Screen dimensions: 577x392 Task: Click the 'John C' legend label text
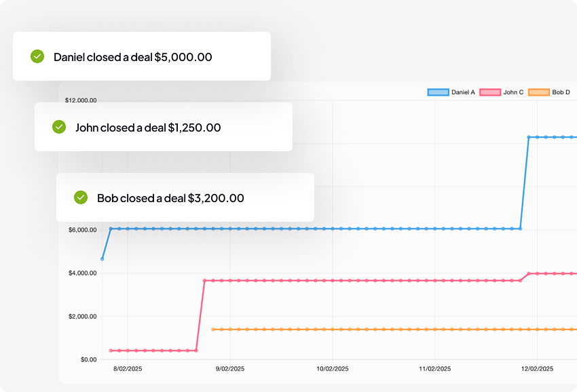(513, 92)
